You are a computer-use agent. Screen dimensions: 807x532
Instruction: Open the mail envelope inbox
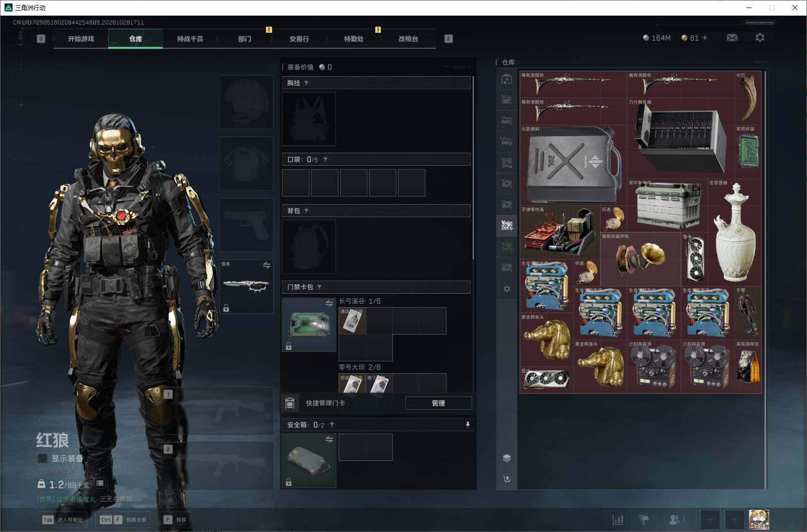point(732,38)
